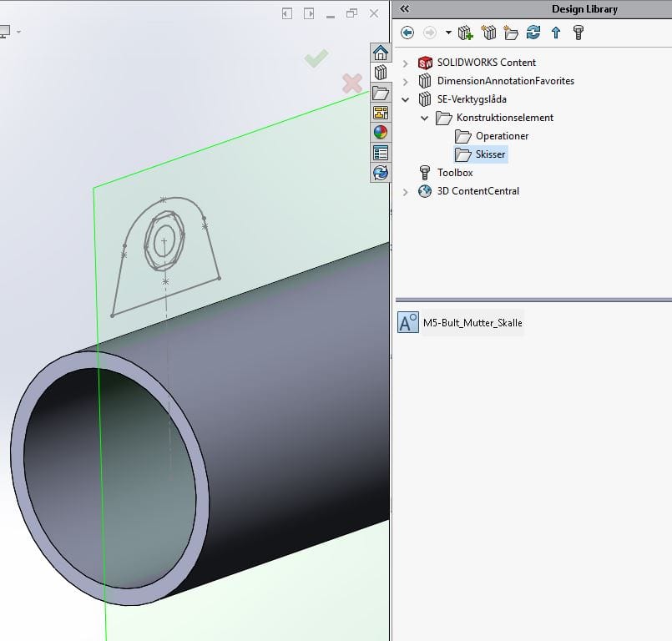Image resolution: width=672 pixels, height=641 pixels.
Task: Select the M5-Bult_Mutter_Skalle library item
Action: [472, 323]
